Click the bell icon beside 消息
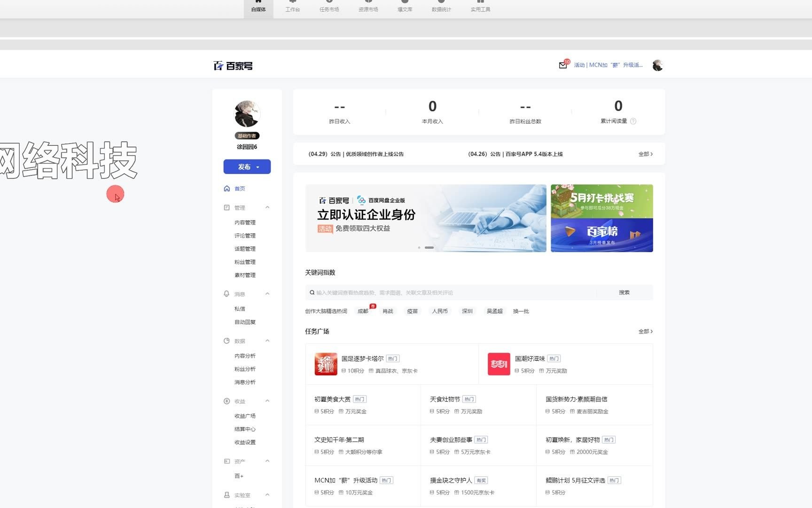The image size is (812, 508). coord(227,294)
